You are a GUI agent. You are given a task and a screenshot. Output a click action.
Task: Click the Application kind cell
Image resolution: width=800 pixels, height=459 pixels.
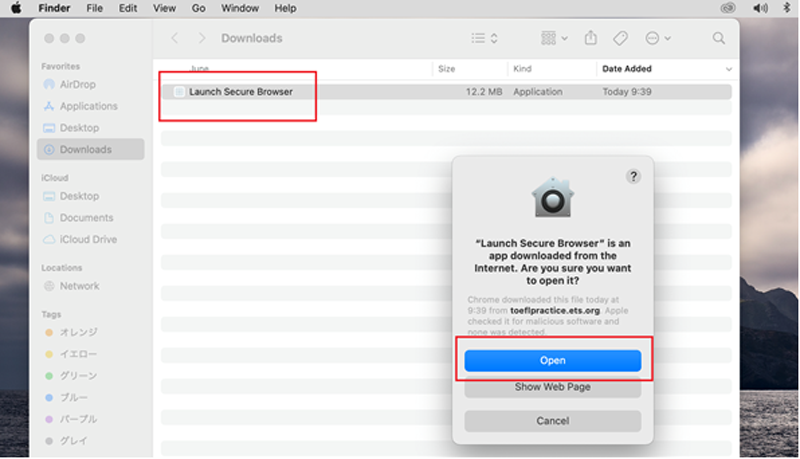pos(538,92)
